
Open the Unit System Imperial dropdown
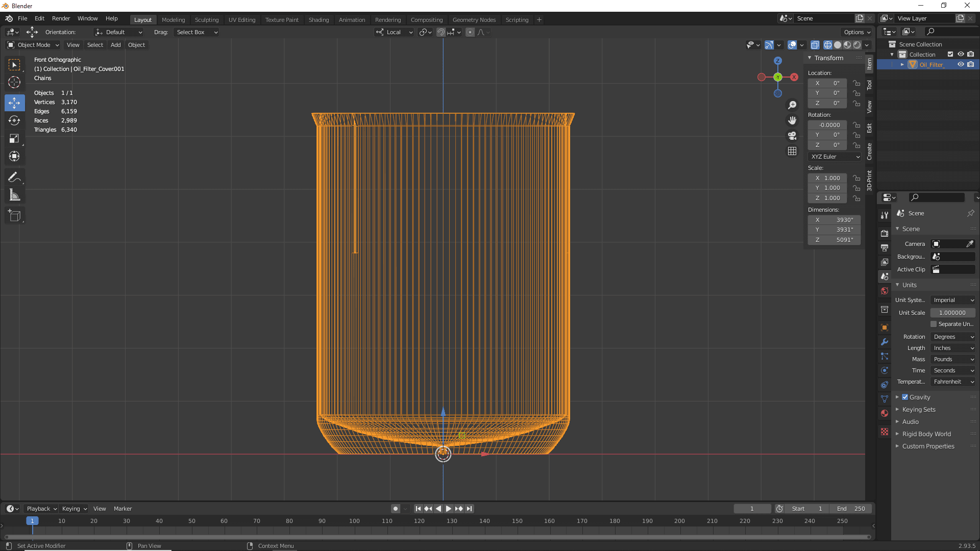[952, 300]
